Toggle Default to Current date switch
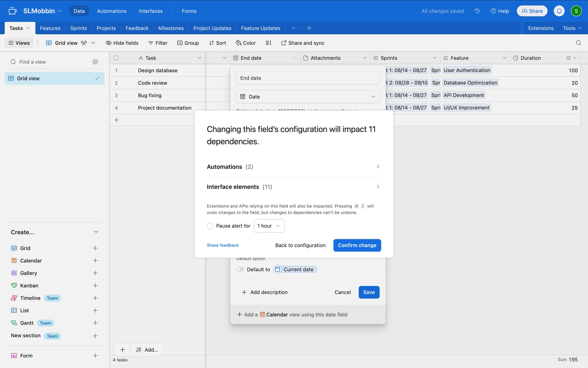This screenshot has height=368, width=588. click(240, 270)
